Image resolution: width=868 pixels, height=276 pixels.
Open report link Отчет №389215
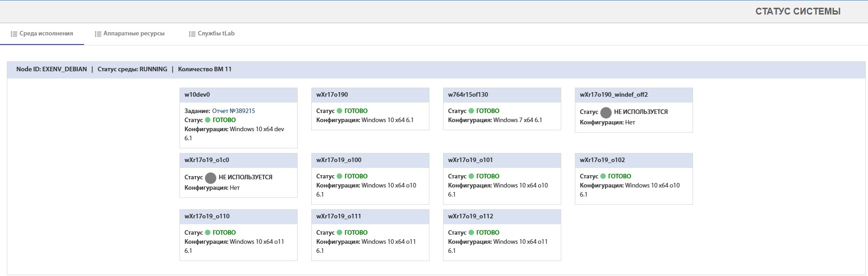233,111
